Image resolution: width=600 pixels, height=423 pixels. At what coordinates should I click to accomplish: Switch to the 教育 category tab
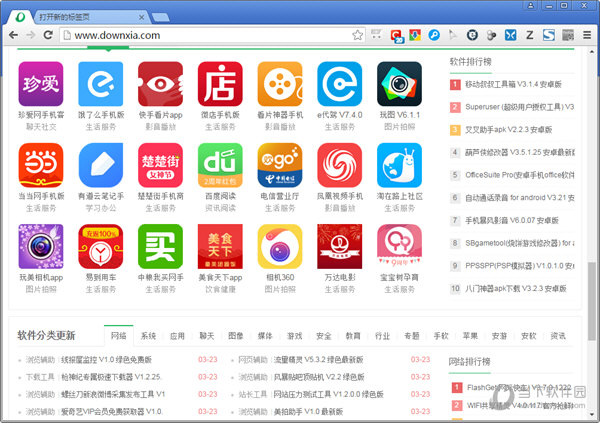point(353,336)
